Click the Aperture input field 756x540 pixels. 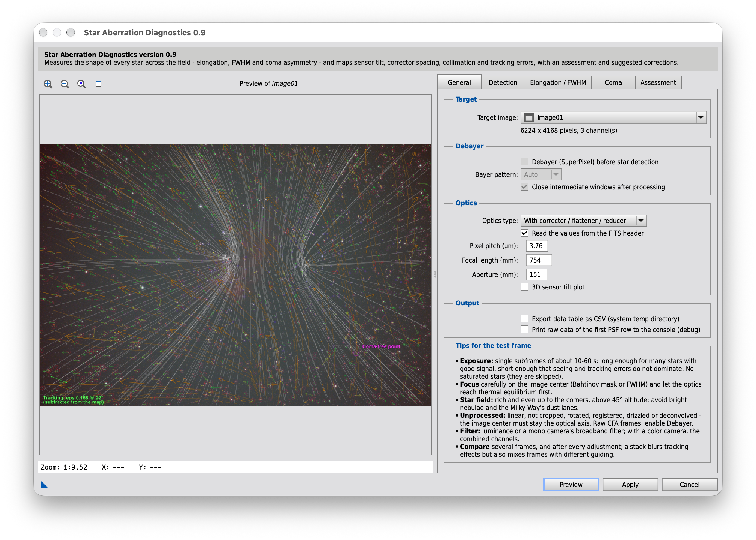pos(537,274)
